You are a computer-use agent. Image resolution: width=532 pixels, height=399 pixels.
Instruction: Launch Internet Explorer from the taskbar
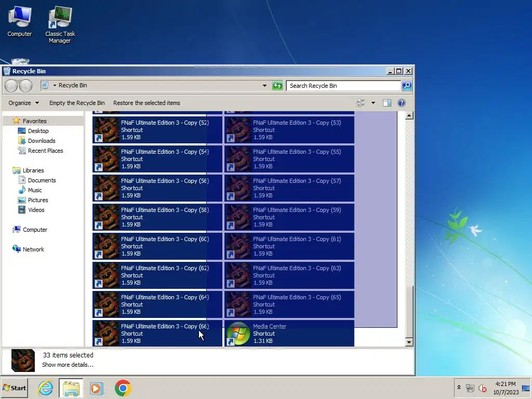[x=46, y=388]
